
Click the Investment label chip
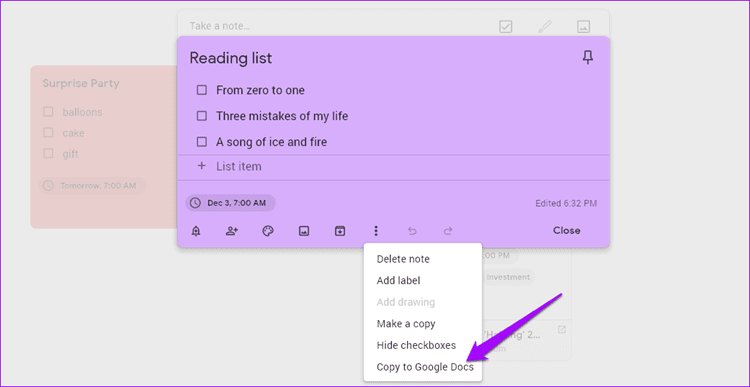(x=508, y=277)
